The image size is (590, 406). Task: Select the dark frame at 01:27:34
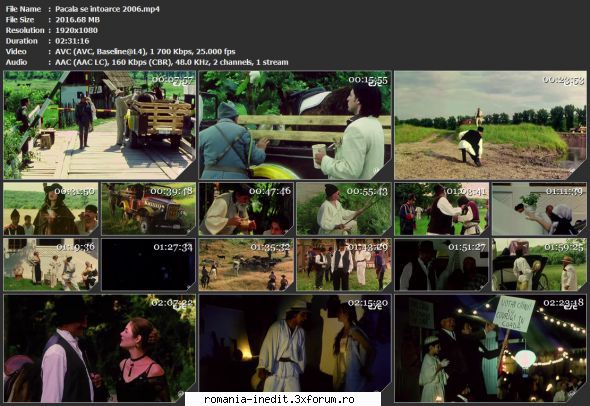[149, 265]
